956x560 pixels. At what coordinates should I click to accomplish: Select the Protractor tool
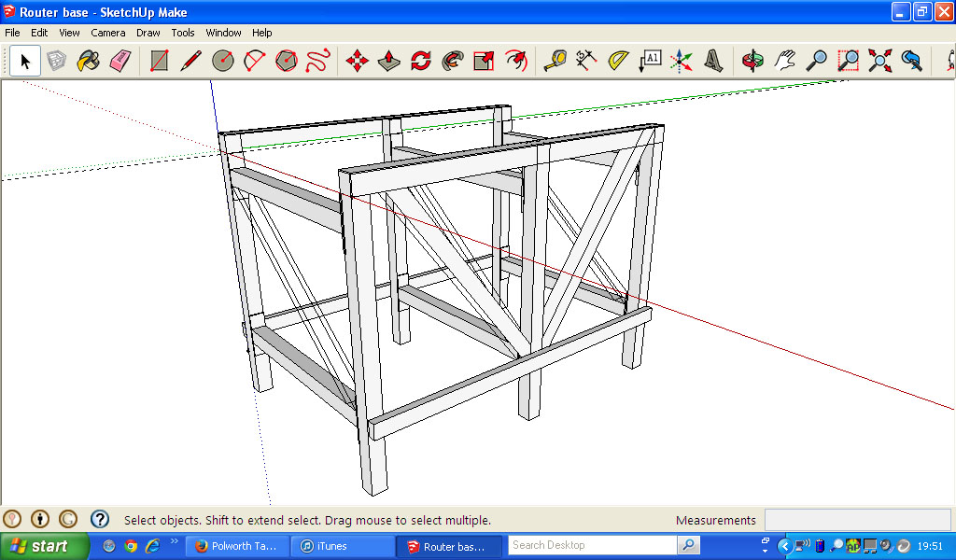[618, 62]
